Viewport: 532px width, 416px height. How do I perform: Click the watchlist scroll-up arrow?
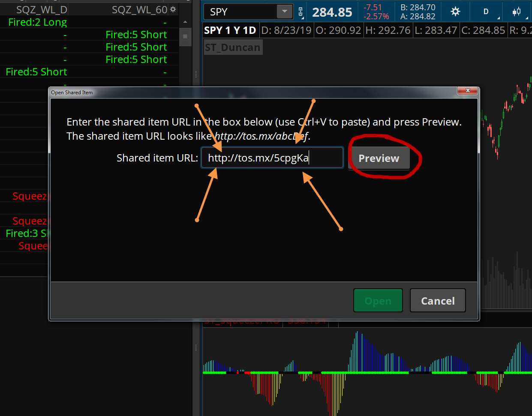[185, 22]
